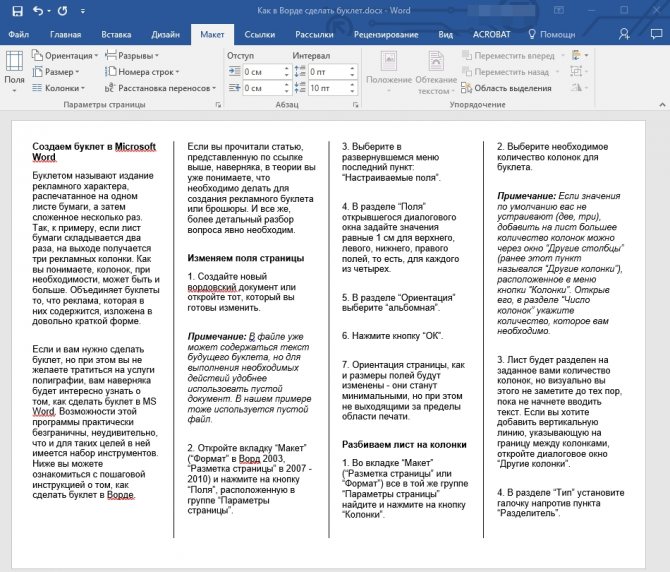Open the ACROBAT tab
Screen dimensions: 670x572
pos(491,35)
